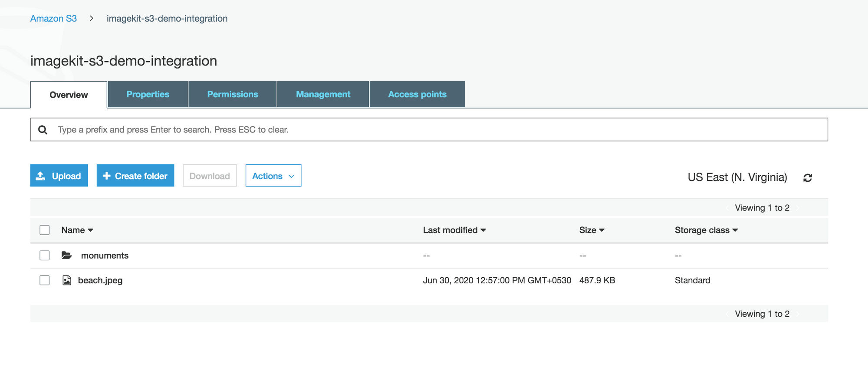868x367 pixels.
Task: Click the Create folder button
Action: 135,176
